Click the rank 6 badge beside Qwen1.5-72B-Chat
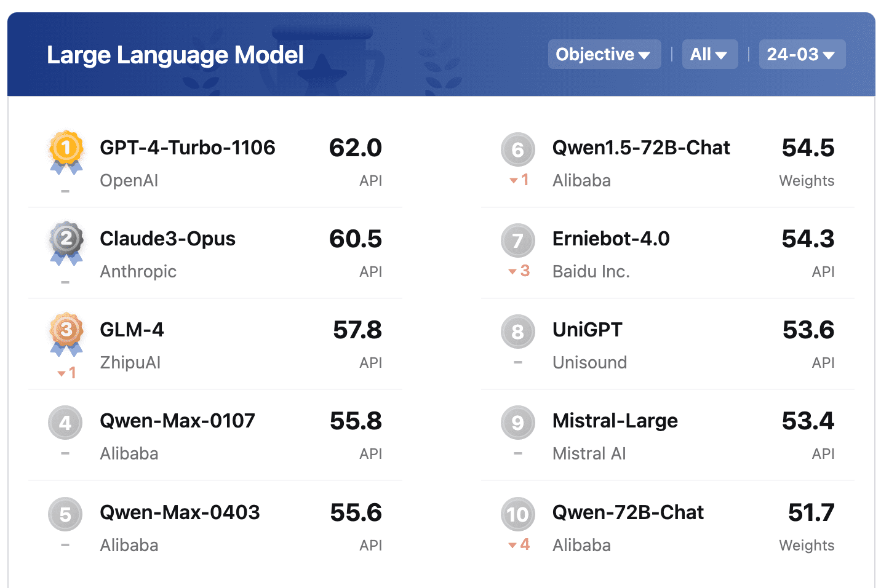This screenshot has height=588, width=881. pyautogui.click(x=518, y=149)
